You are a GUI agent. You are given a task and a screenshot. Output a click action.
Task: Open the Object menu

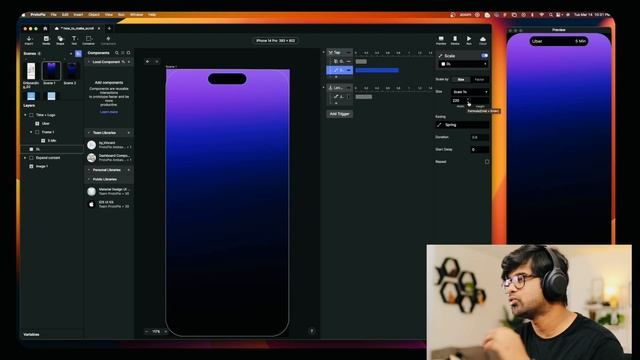click(x=94, y=15)
